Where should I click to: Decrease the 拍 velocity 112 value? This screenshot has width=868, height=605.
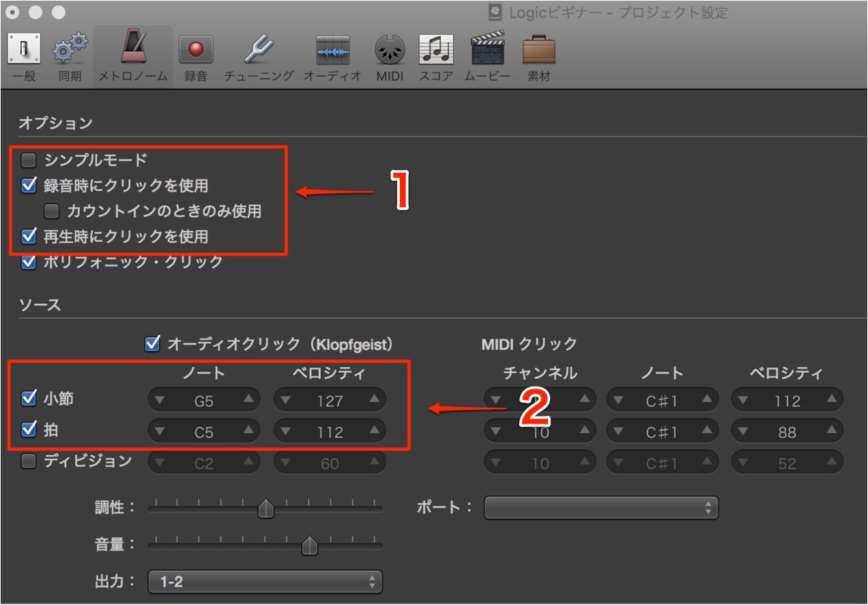click(285, 431)
